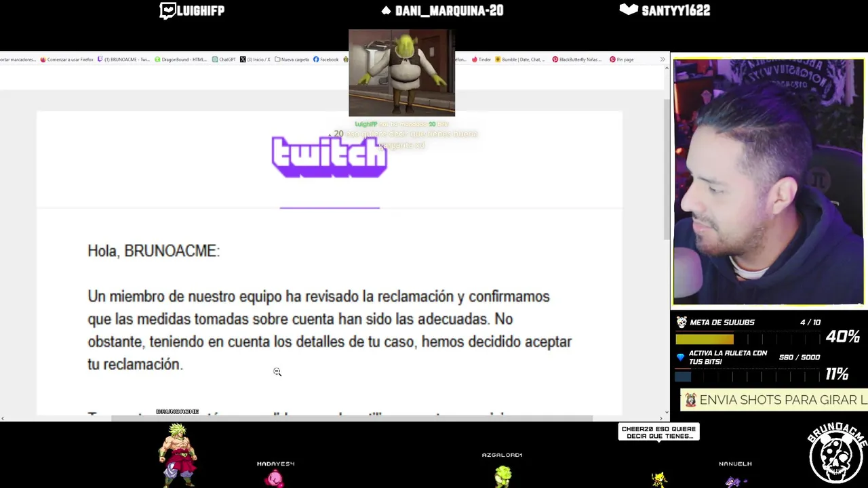The image size is (868, 488).
Task: Click the scroll right arrow at bottom
Action: (661, 418)
